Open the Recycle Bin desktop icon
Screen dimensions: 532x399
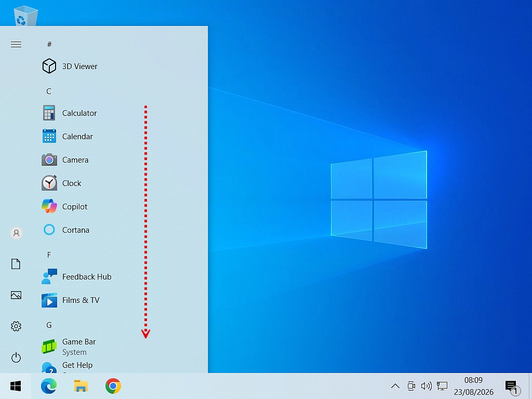tap(25, 16)
